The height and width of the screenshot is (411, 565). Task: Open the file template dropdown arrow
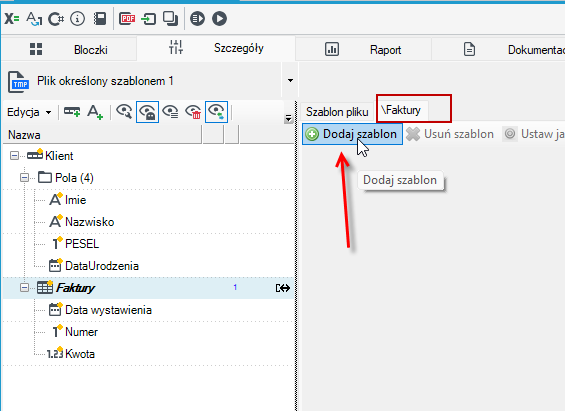point(290,80)
